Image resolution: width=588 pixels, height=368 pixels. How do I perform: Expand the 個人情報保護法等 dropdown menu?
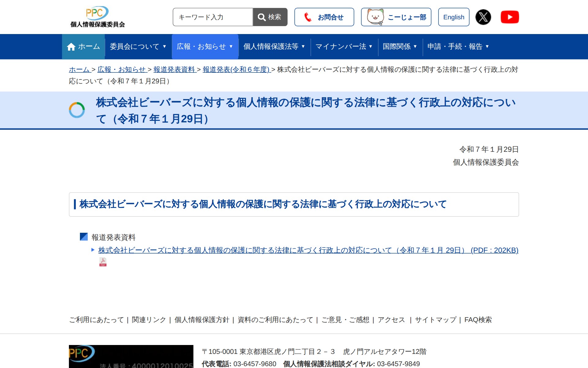coord(274,47)
